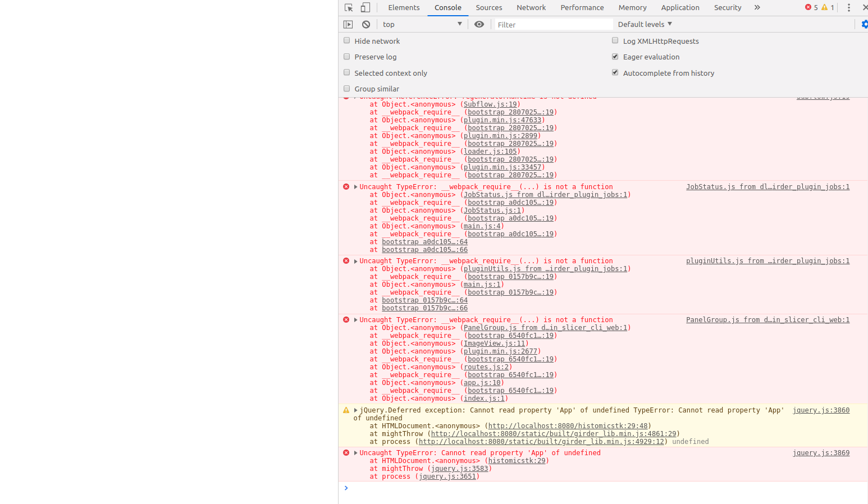Viewport: 868px width, 504px height.
Task: Open the DevTools three-dot customize menu
Action: pos(849,7)
